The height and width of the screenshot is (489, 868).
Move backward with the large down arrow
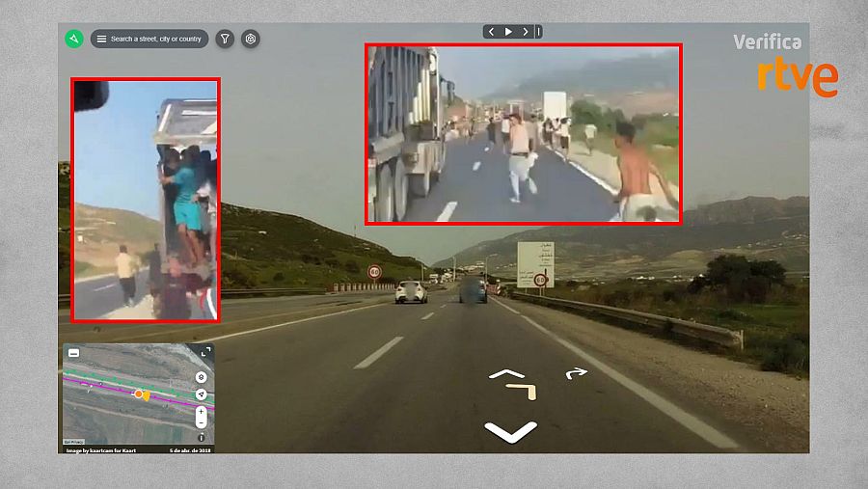510,432
